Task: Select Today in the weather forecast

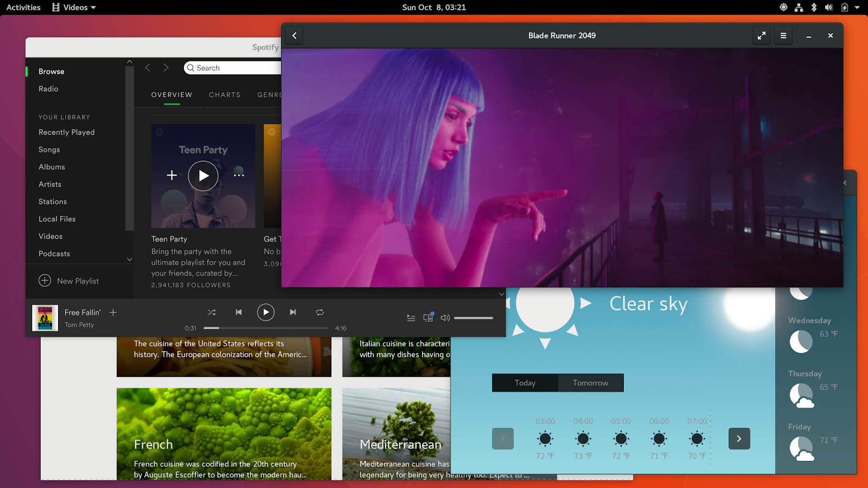Action: (524, 383)
